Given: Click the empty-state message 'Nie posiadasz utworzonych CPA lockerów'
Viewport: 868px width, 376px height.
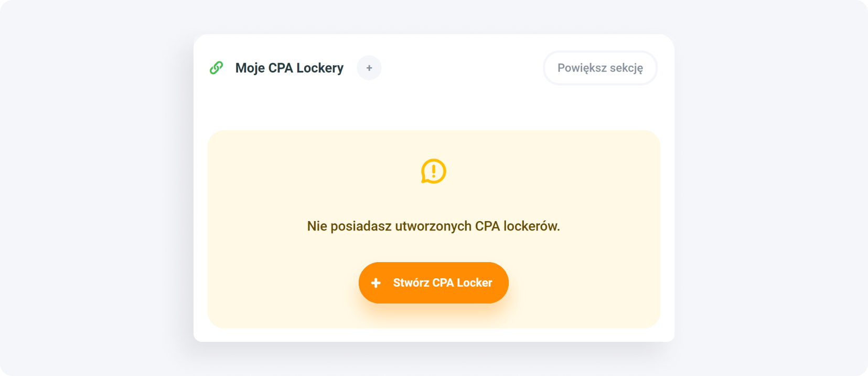Looking at the screenshot, I should click(x=433, y=226).
